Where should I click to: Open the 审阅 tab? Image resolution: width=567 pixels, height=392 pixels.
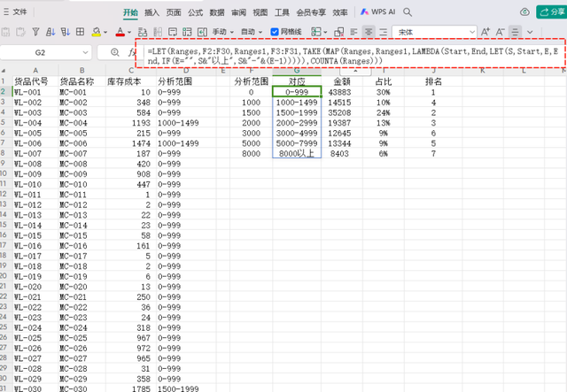238,12
